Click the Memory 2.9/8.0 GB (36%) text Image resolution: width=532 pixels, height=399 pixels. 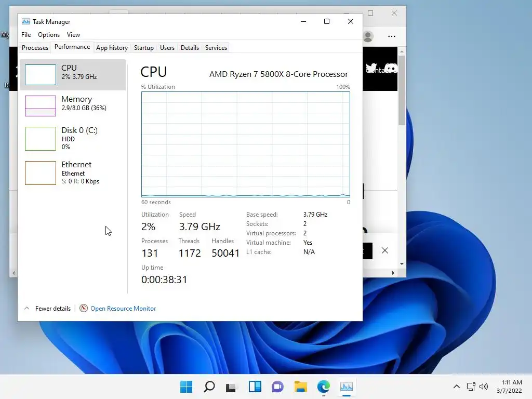tap(84, 108)
